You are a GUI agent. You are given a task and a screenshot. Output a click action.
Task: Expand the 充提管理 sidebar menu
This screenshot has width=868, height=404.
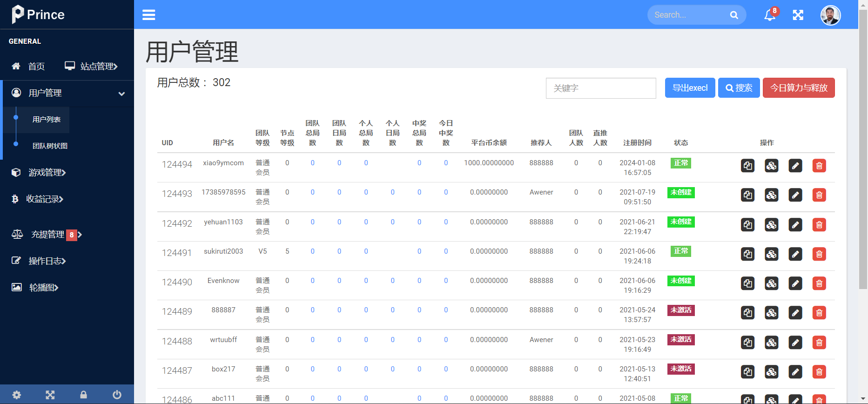(47, 235)
